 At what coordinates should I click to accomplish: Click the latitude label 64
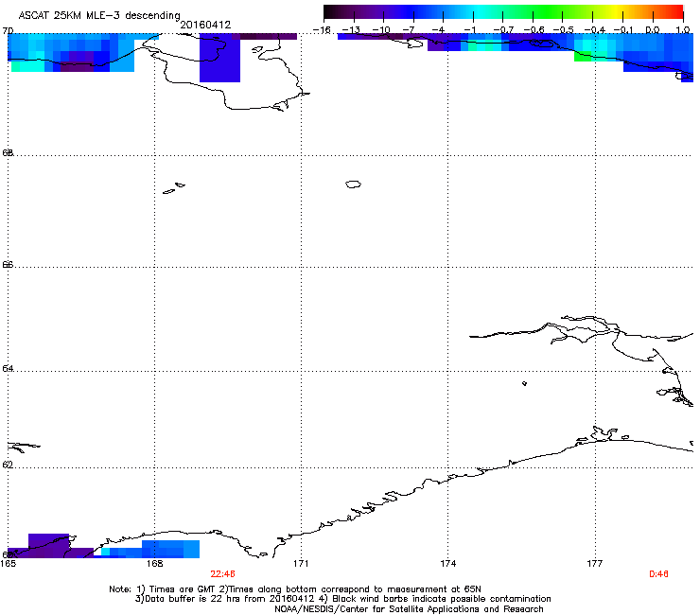coord(8,369)
